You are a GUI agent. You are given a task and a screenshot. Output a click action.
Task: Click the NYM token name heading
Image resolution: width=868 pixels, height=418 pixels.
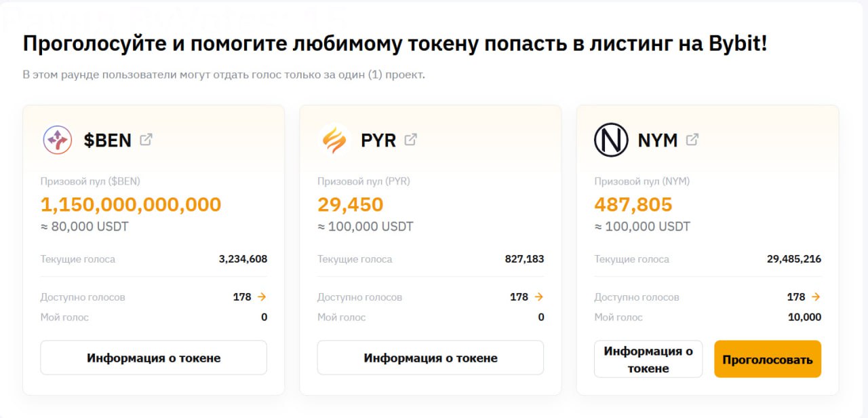pyautogui.click(x=658, y=140)
